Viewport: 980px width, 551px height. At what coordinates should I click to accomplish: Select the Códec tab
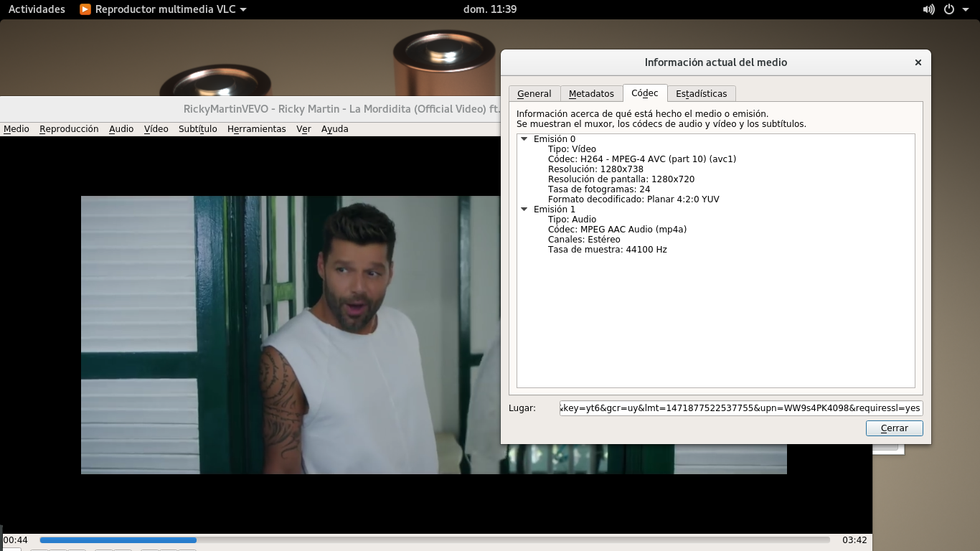[645, 93]
